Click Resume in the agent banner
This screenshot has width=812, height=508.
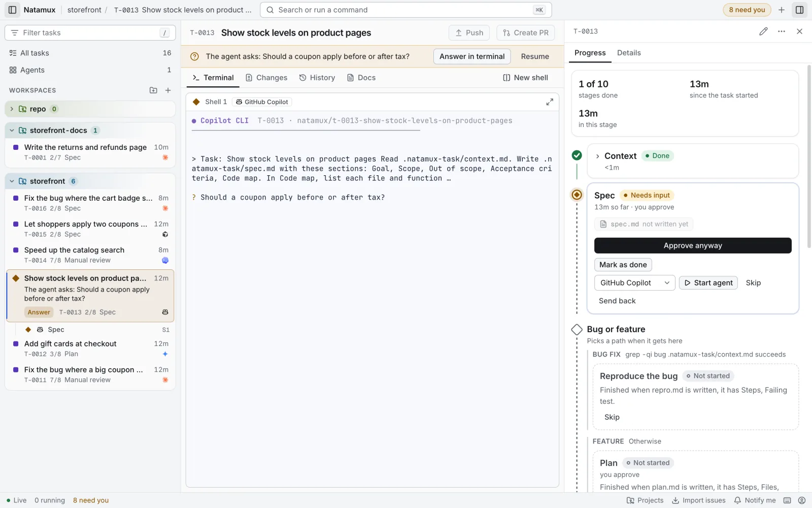click(x=535, y=56)
